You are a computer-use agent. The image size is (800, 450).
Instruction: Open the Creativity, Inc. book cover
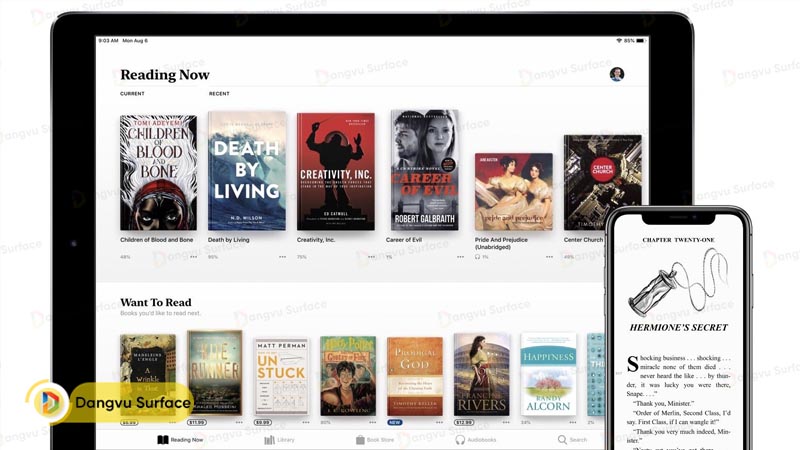point(336,171)
